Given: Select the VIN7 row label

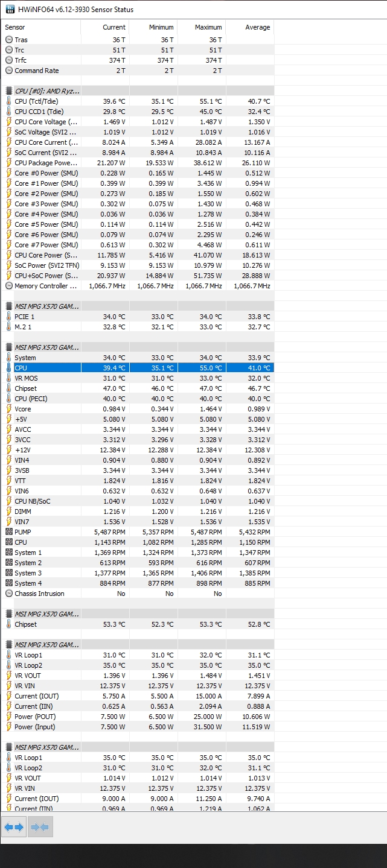Looking at the screenshot, I should (22, 522).
